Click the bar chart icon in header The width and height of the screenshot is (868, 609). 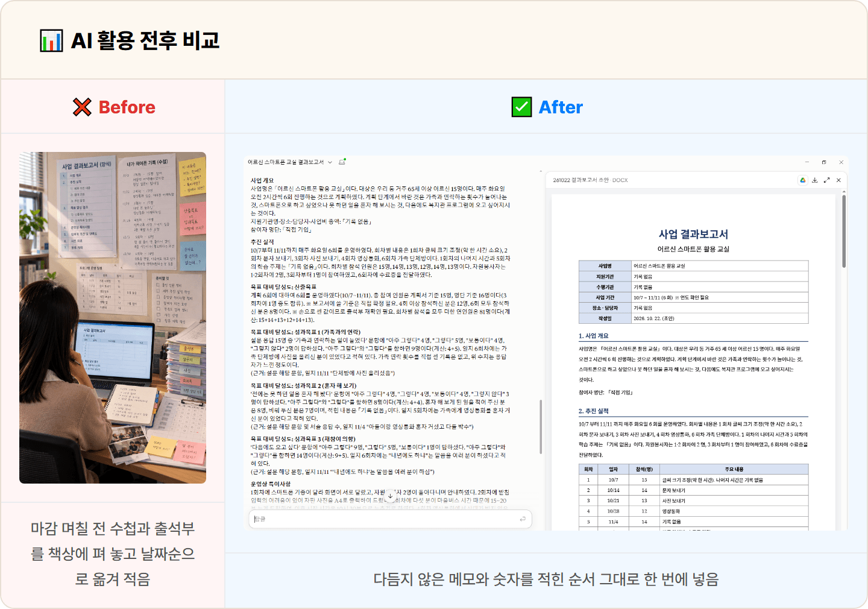(51, 40)
